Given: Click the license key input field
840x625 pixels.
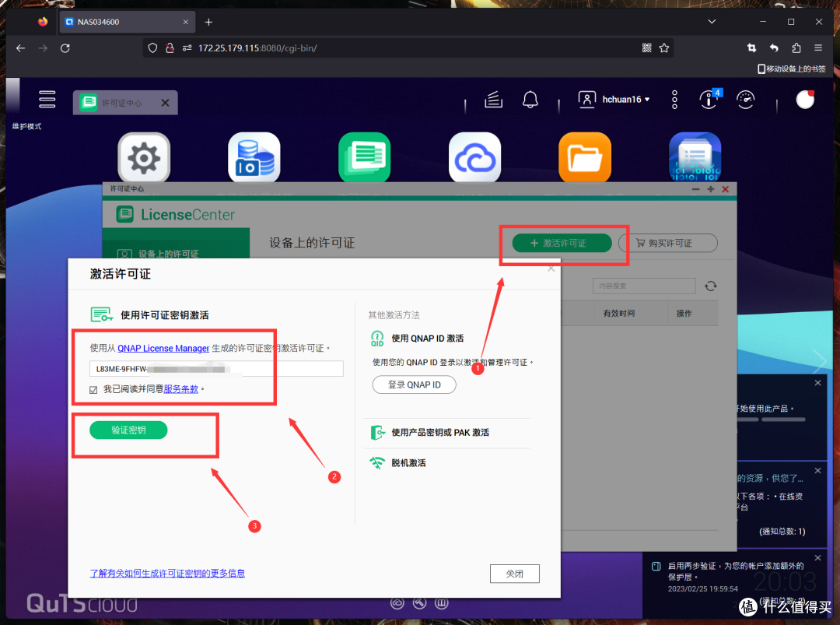Looking at the screenshot, I should 216,369.
